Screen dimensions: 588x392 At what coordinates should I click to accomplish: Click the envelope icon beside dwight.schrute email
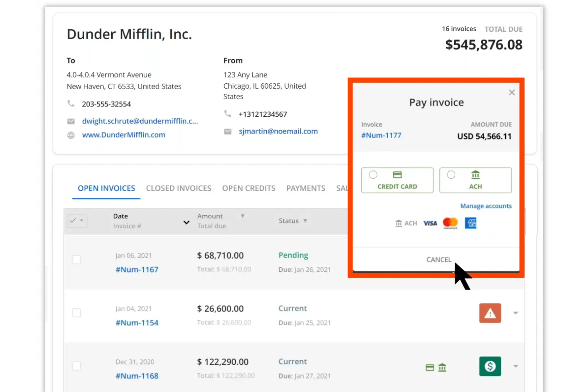pyautogui.click(x=71, y=121)
